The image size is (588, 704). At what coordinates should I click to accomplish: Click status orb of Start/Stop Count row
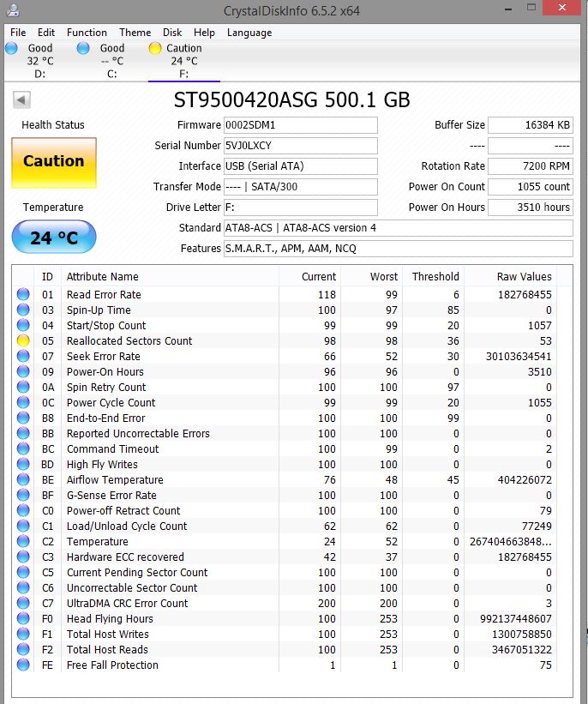coord(23,325)
